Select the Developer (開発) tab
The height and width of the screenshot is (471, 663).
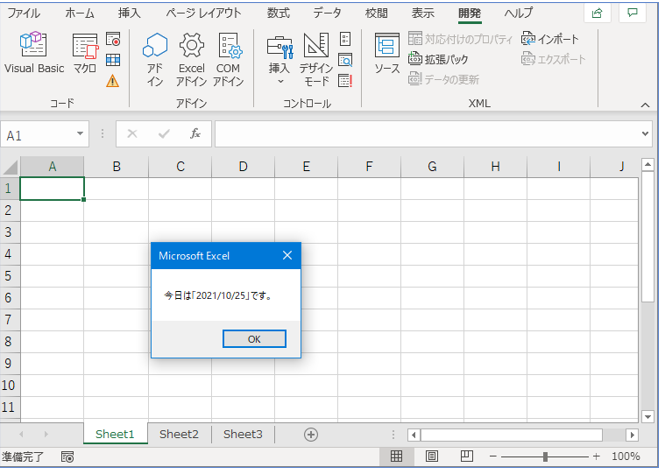[x=469, y=13]
